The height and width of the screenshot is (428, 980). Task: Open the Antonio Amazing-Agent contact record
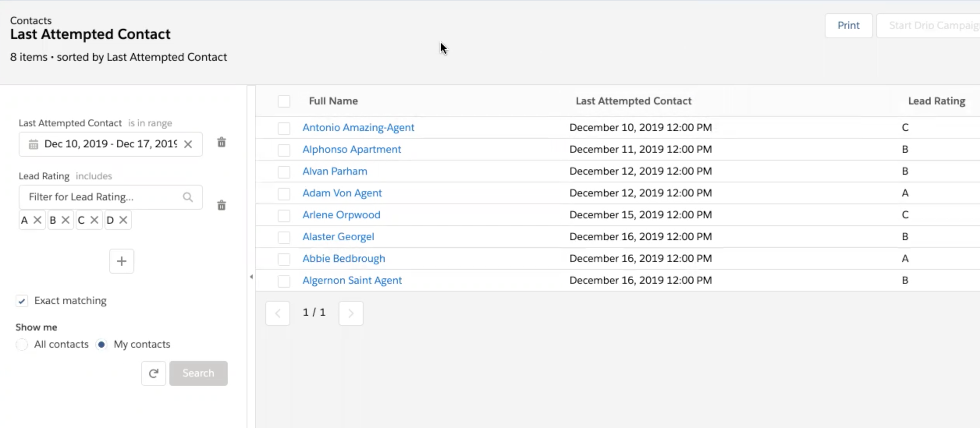point(358,127)
